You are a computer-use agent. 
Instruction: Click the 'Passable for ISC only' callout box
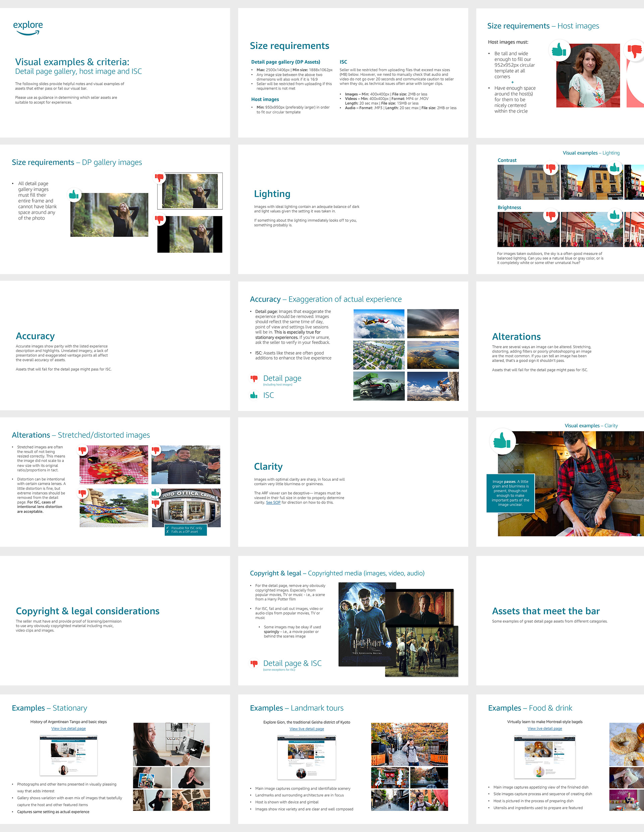tap(185, 530)
